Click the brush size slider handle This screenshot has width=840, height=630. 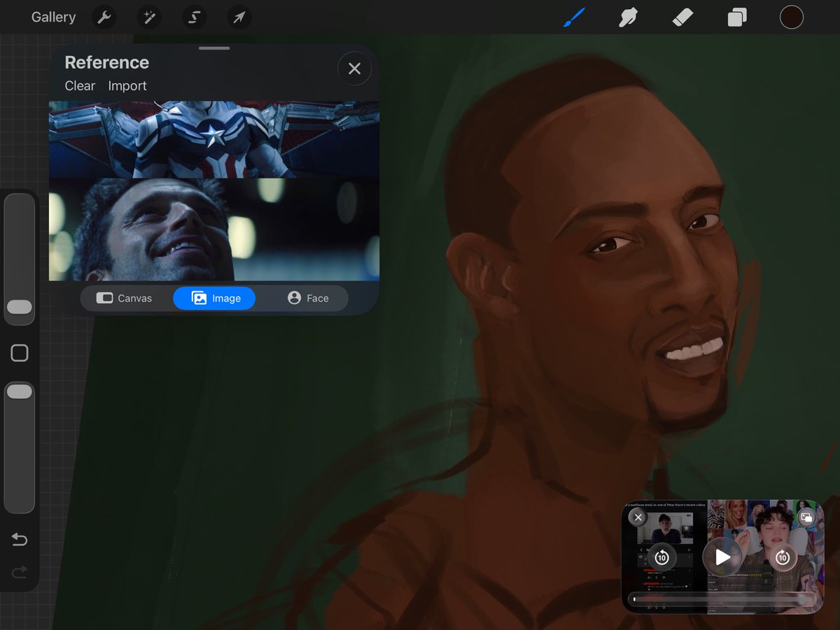20,307
